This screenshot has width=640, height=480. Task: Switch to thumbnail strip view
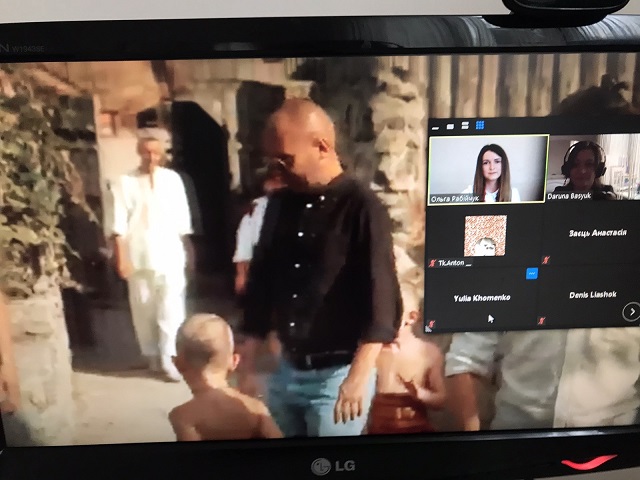[x=465, y=125]
